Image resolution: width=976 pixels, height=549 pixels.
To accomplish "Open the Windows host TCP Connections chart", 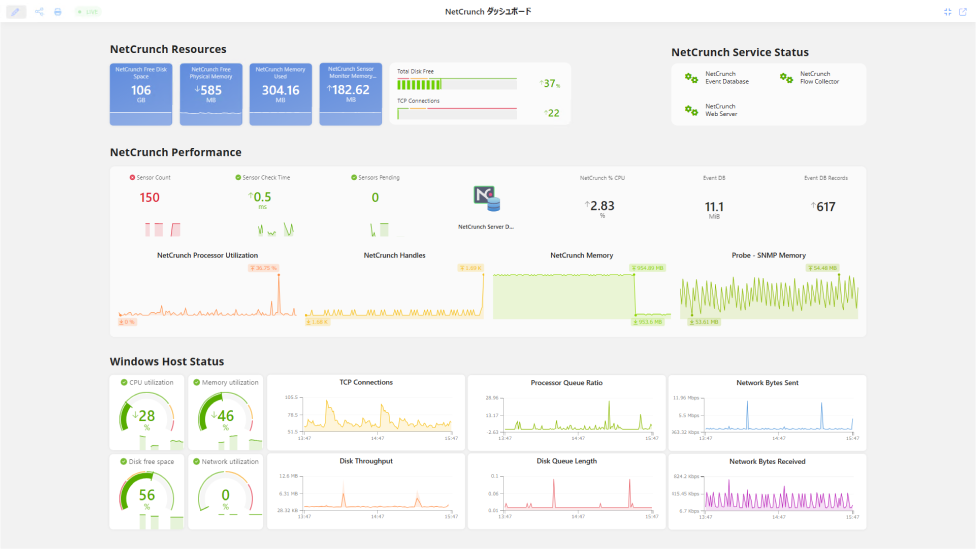I will 366,413.
